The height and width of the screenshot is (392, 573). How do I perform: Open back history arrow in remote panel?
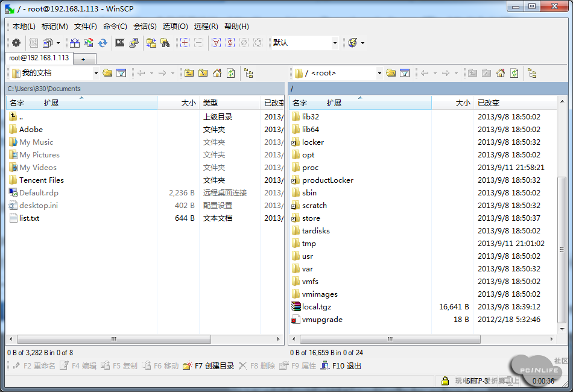(435, 73)
